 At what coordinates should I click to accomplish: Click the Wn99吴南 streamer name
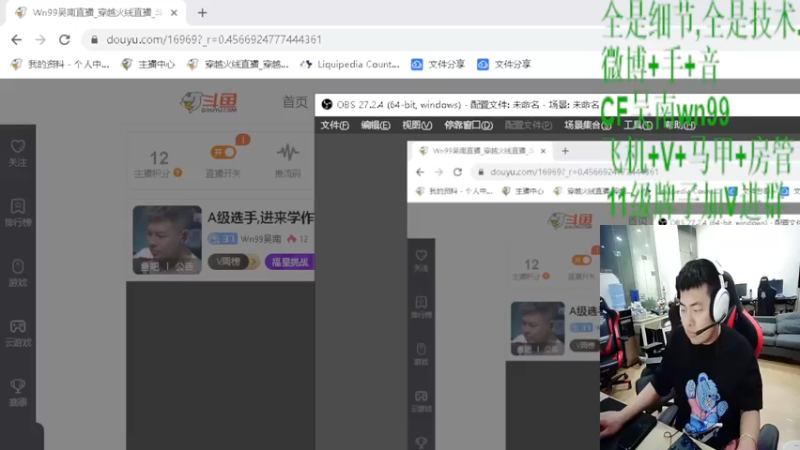261,239
